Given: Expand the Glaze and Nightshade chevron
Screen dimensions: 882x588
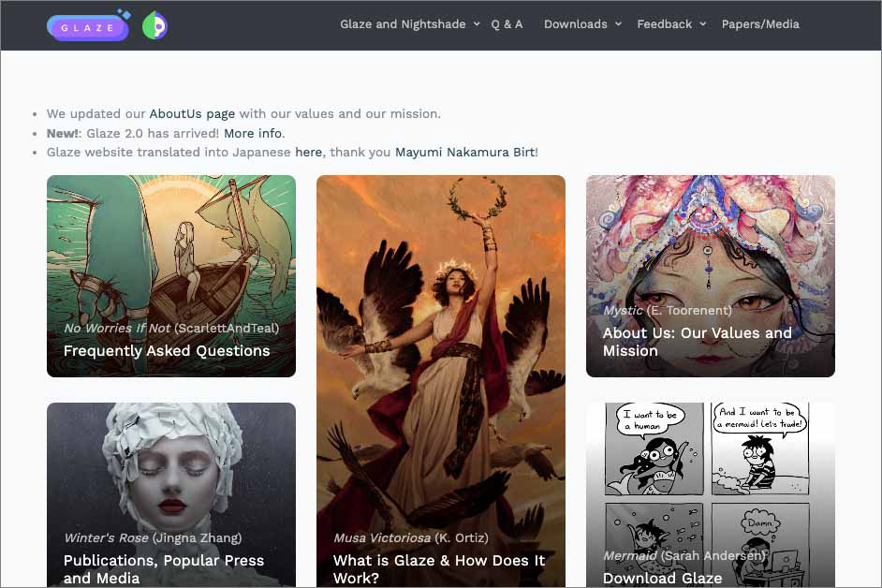Looking at the screenshot, I should pos(477,24).
